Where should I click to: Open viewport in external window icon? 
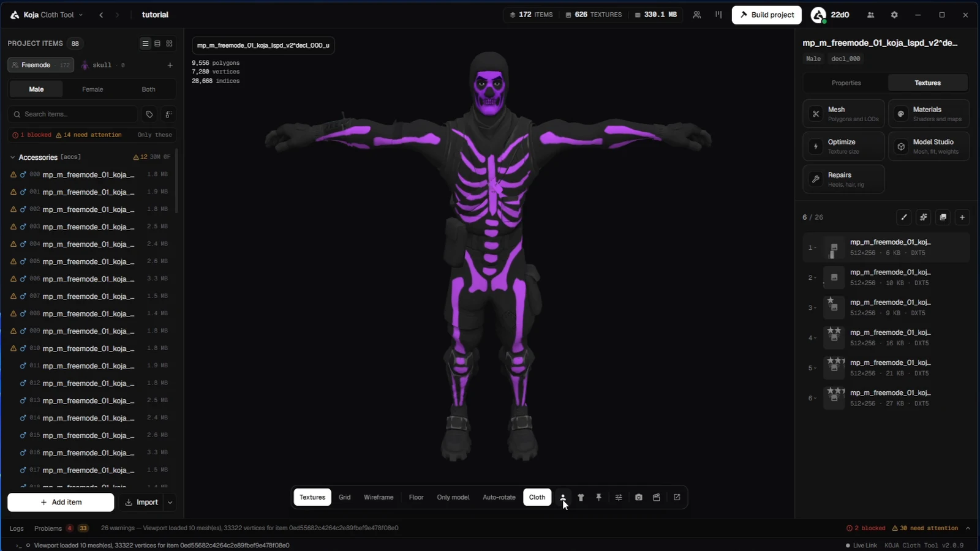point(677,497)
